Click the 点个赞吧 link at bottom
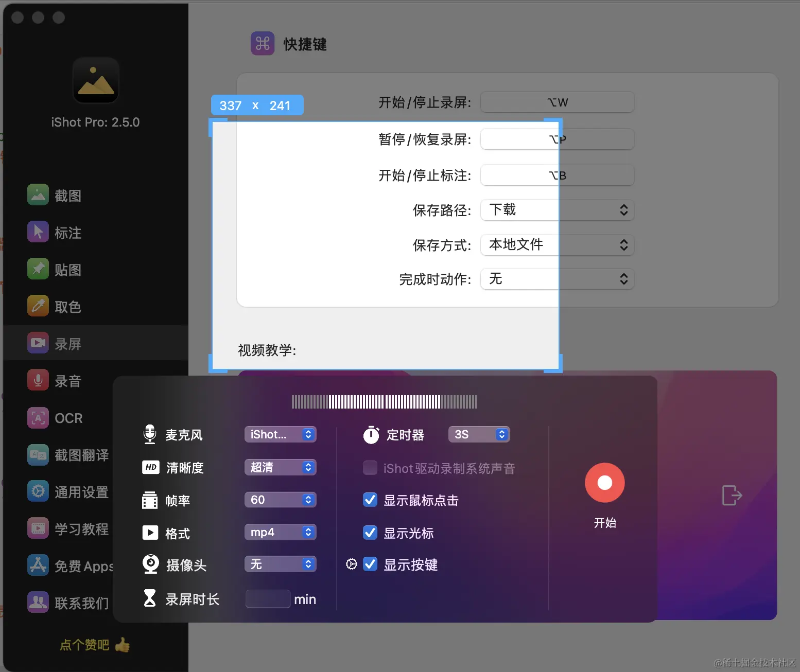 click(84, 645)
